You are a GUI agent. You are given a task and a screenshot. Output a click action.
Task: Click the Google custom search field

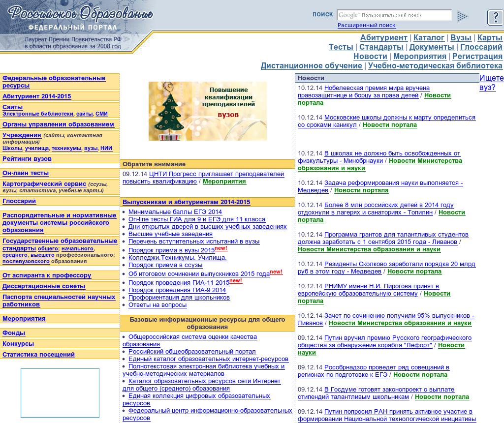pos(394,15)
